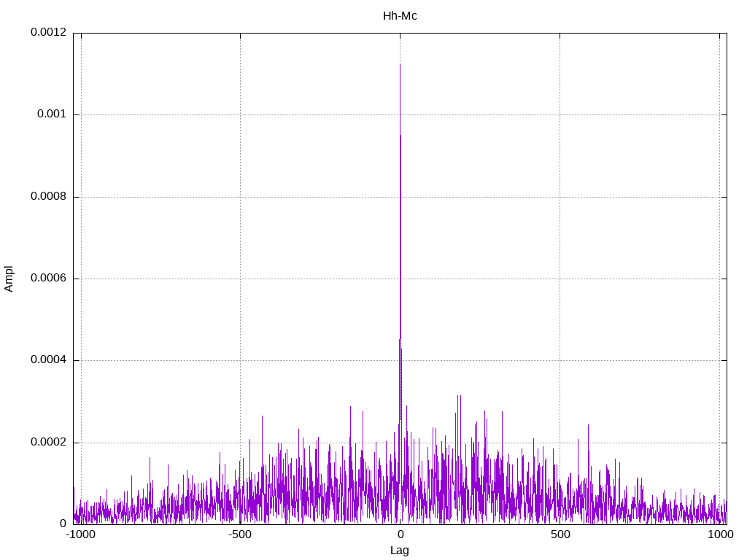Click the -500 x-axis tick label
This screenshot has height=560, width=747.
(x=240, y=534)
